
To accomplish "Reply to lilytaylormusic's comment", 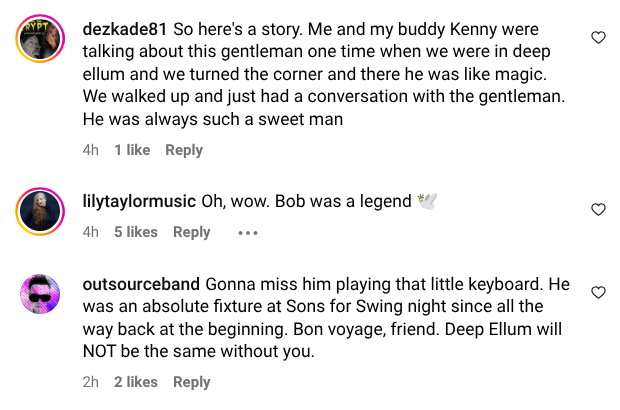I will coord(192,232).
